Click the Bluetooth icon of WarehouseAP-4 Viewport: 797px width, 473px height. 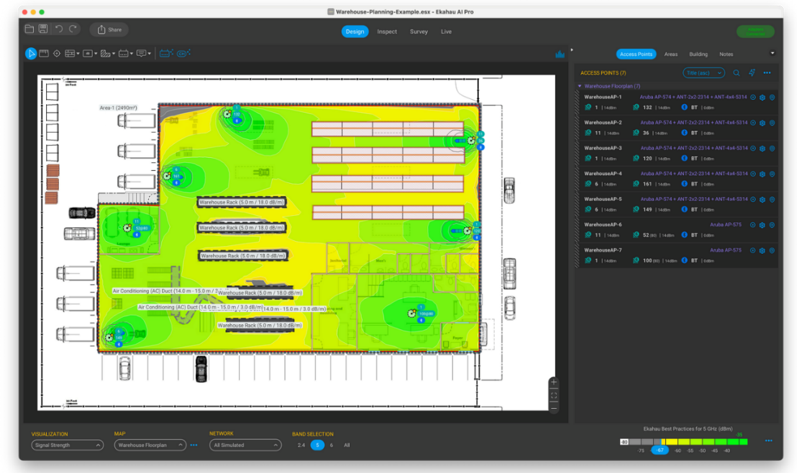(x=684, y=184)
